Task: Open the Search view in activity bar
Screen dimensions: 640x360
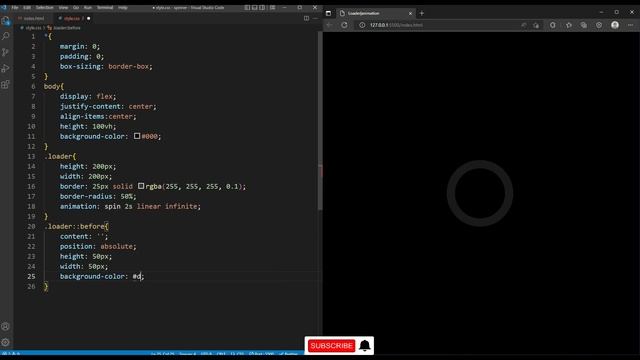Action: coord(6,36)
